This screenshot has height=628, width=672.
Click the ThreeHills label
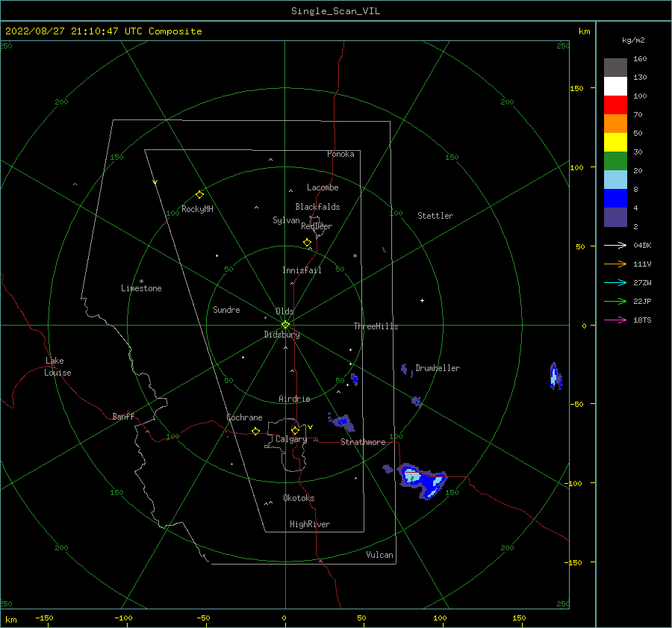[376, 326]
